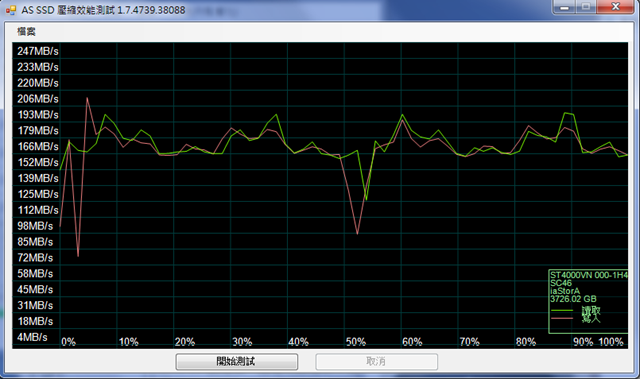Click the ST4000VN 000-1H4 drive name in legend

coord(589,275)
